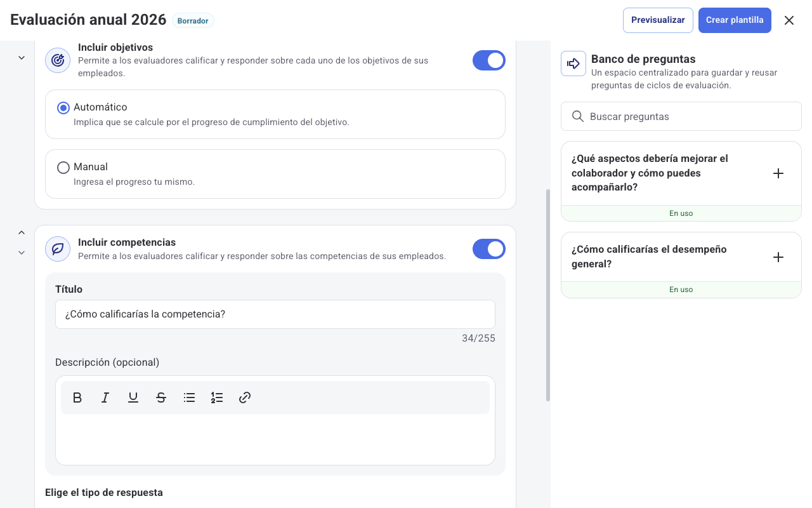
Task: Move the competencias section down
Action: 22,253
